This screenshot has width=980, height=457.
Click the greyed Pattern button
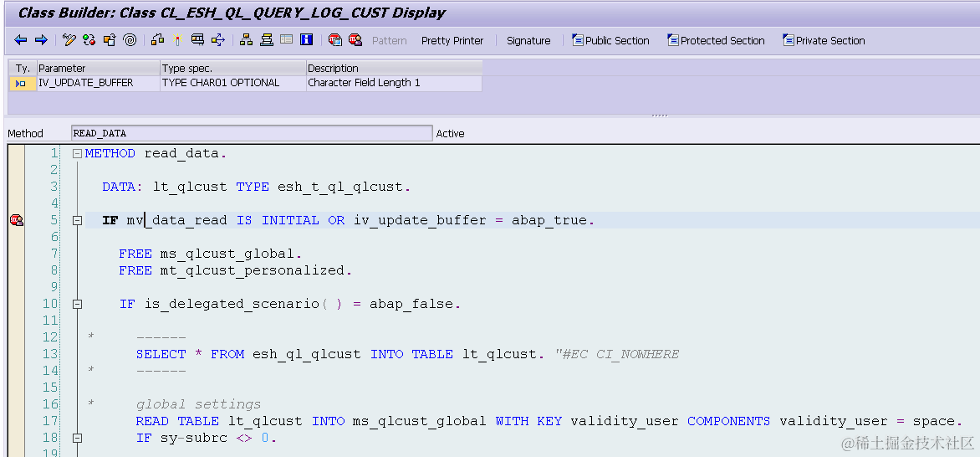pos(390,41)
